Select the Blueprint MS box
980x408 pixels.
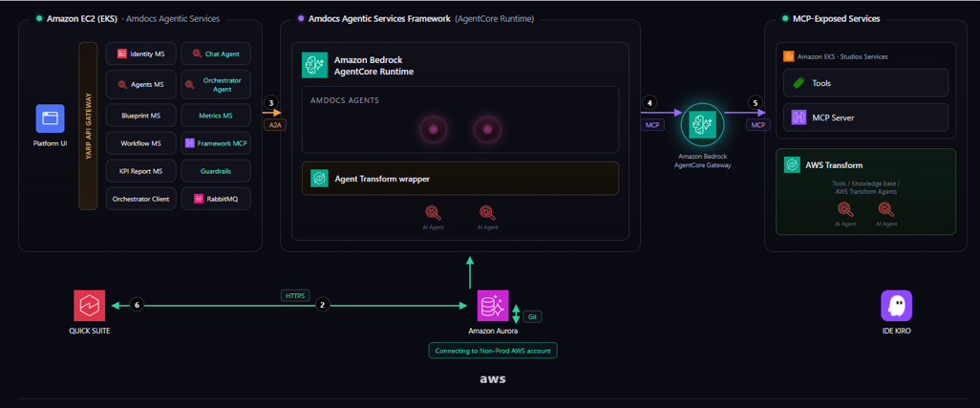point(140,117)
